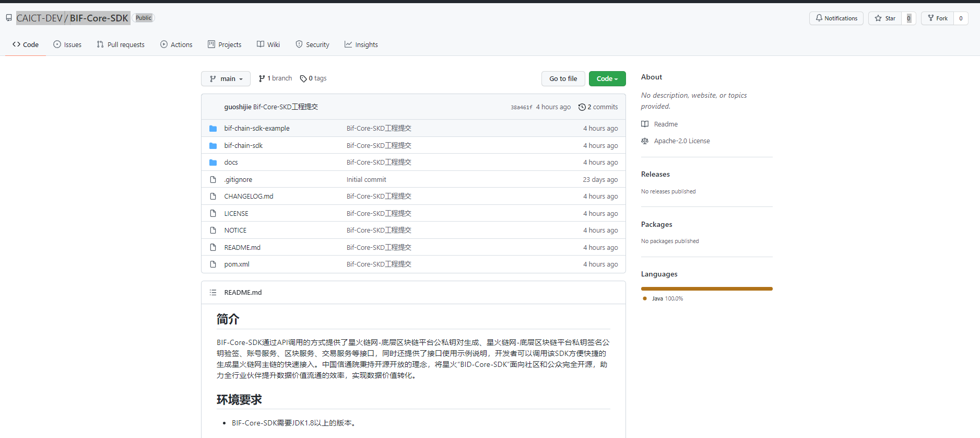Open commit hash 38a461f
Viewport: 980px width, 438px height.
pos(522,108)
